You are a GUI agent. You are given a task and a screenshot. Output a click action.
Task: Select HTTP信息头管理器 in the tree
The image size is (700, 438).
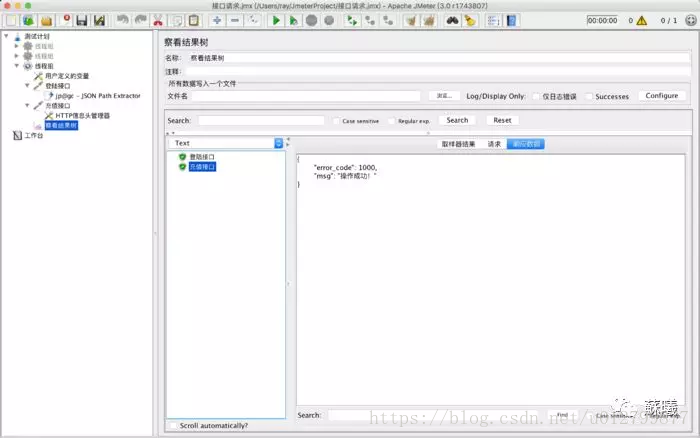[x=82, y=116]
